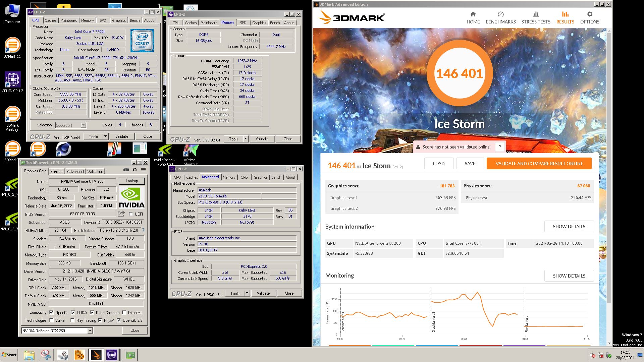The height and width of the screenshot is (362, 644).
Task: Click the Physics test marker on chart
Action: [527, 324]
